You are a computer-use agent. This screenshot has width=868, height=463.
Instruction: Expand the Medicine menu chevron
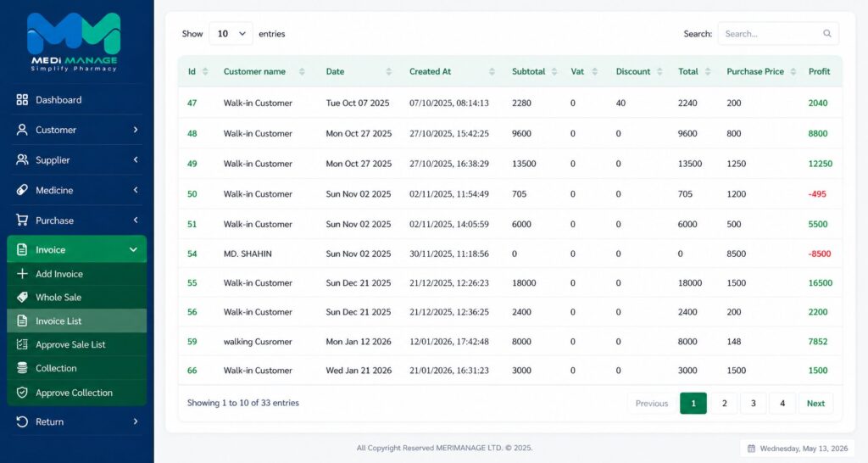point(136,190)
